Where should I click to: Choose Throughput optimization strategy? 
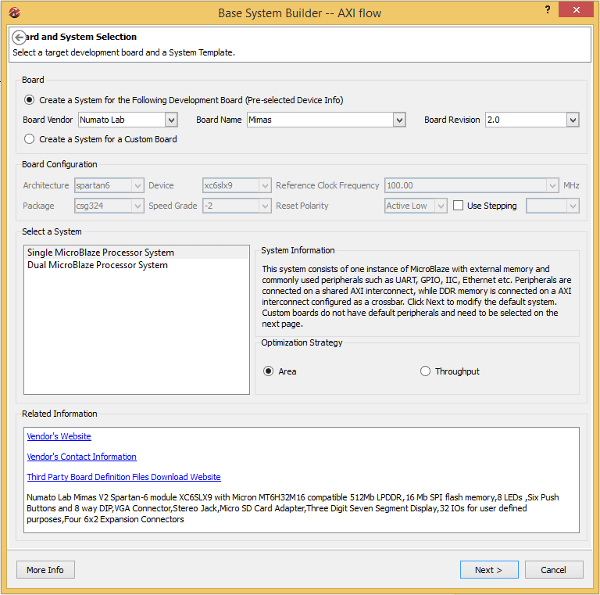(425, 371)
